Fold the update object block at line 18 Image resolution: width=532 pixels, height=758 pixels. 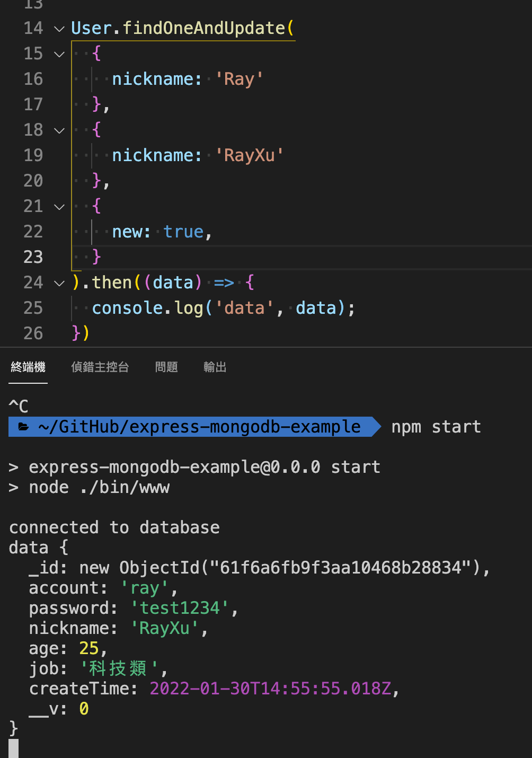59,130
